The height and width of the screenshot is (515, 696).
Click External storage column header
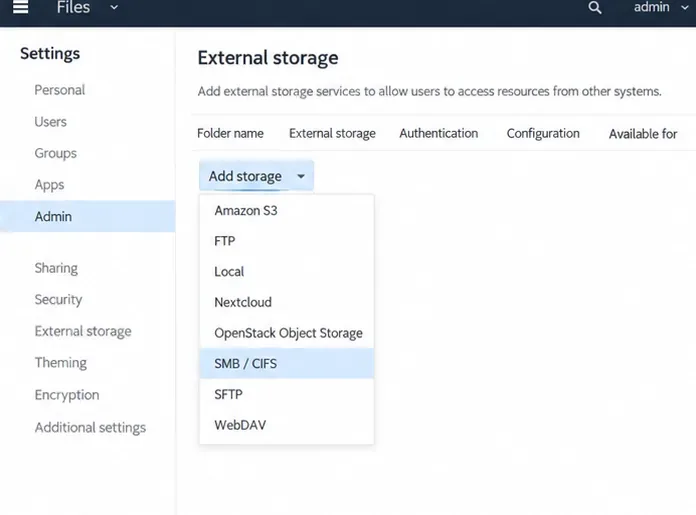(332, 133)
